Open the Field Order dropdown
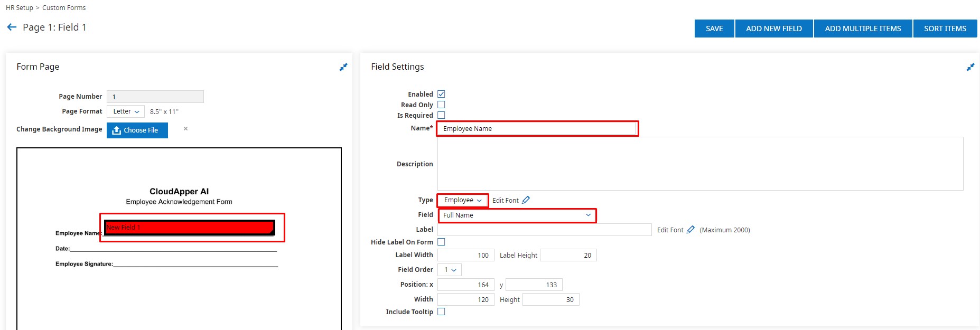This screenshot has width=980, height=330. pos(450,270)
